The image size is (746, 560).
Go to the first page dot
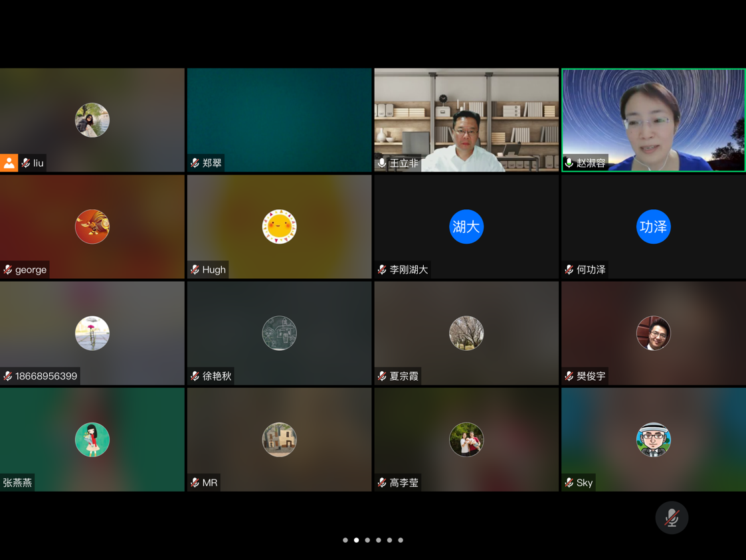345,540
